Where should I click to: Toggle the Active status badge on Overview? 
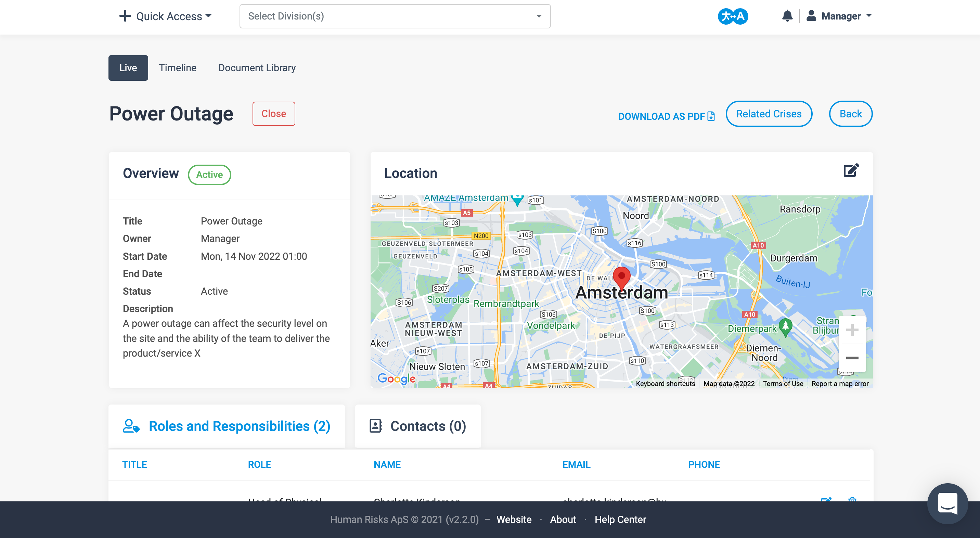pyautogui.click(x=210, y=174)
